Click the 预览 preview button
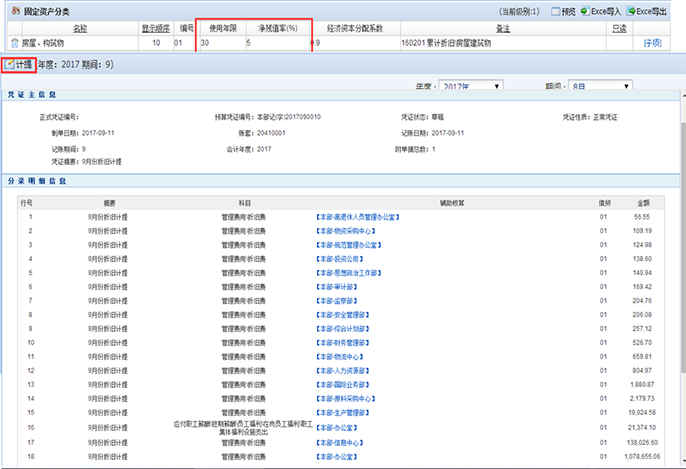The image size is (686, 469). coord(564,11)
